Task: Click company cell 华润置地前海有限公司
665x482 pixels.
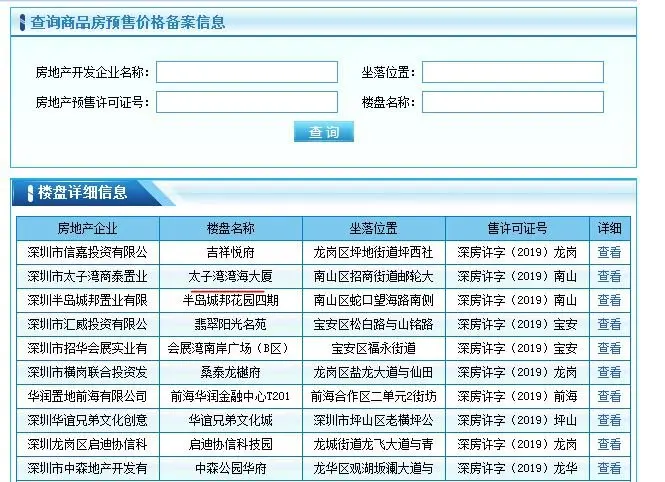Action: pos(88,396)
